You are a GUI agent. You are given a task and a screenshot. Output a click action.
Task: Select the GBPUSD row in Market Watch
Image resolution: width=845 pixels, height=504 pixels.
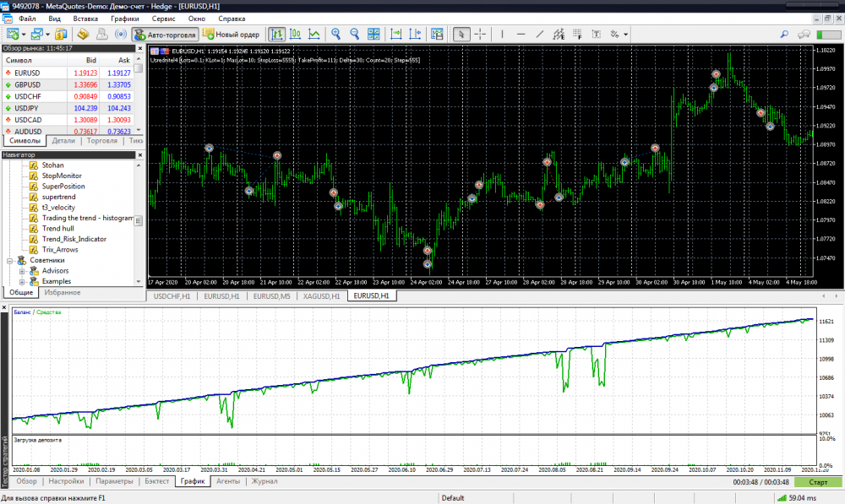coord(68,84)
